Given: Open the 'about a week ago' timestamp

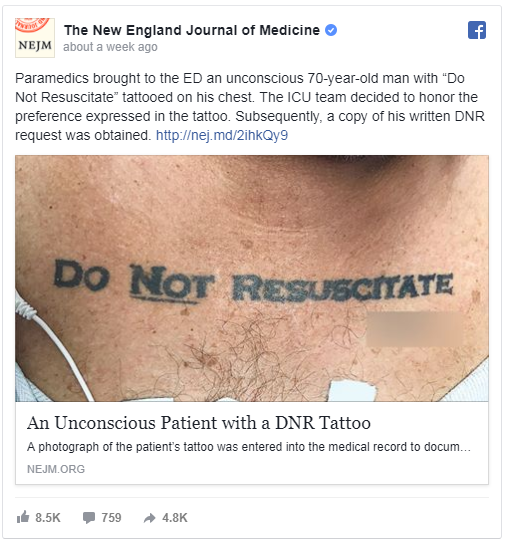Looking at the screenshot, I should point(110,47).
